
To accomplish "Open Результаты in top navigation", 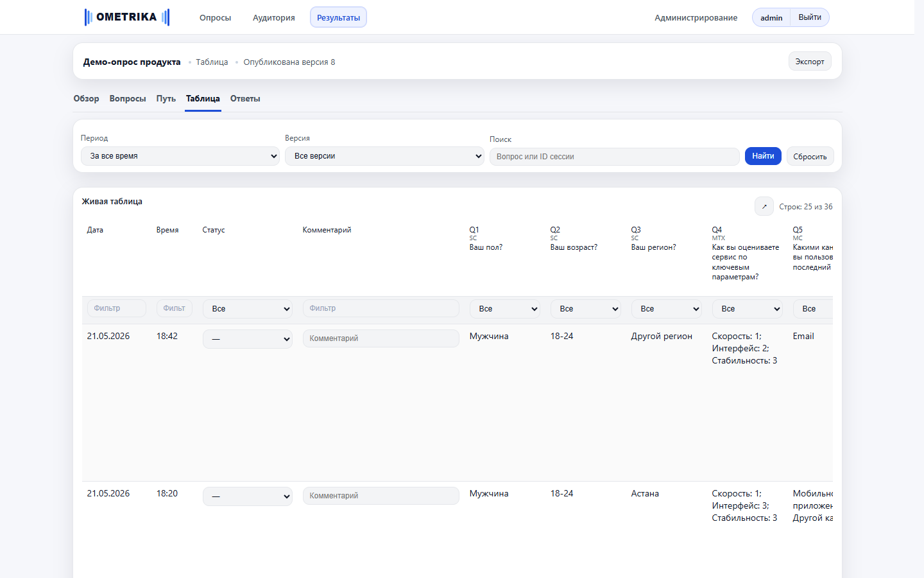I will click(338, 17).
